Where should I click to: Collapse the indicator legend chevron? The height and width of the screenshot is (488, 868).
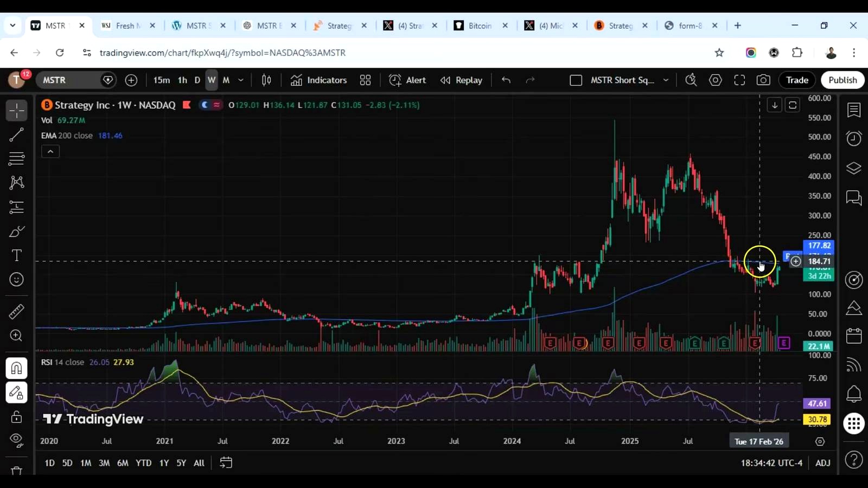coord(50,152)
